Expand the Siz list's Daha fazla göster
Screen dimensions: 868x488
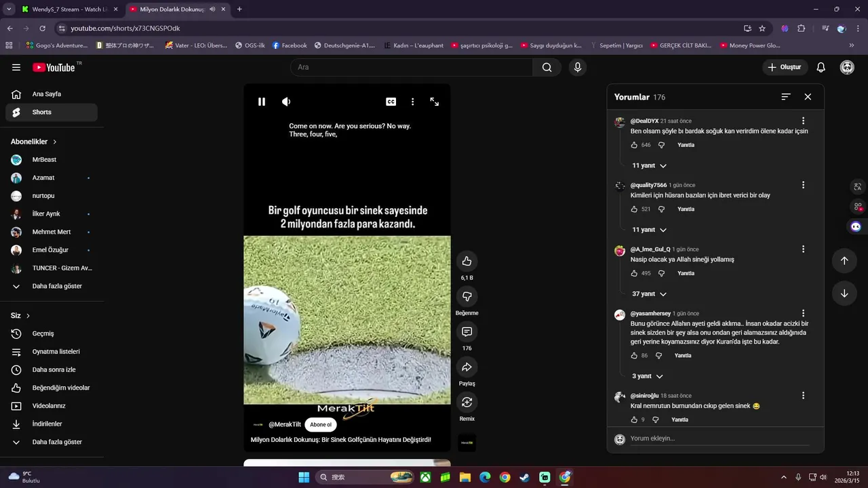coord(52,442)
